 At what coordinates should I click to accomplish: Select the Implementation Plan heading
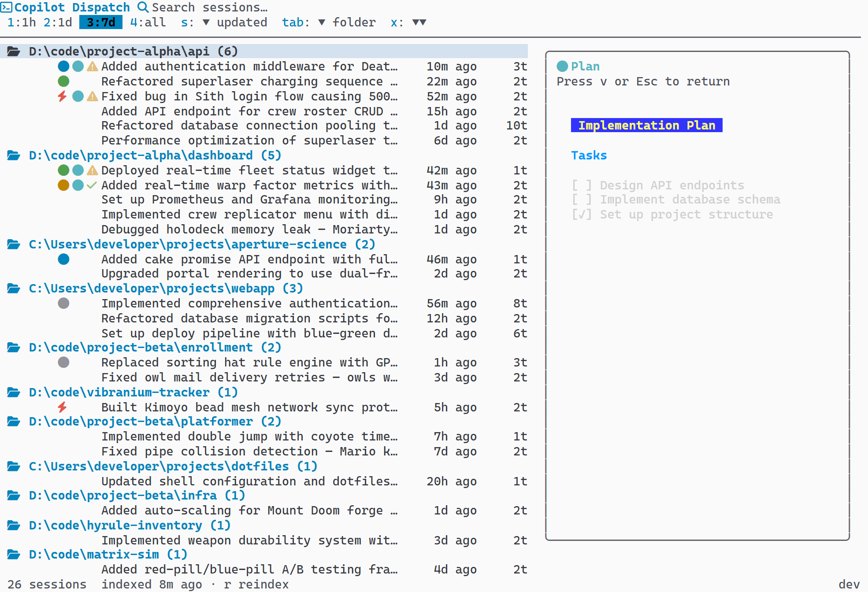(x=646, y=126)
